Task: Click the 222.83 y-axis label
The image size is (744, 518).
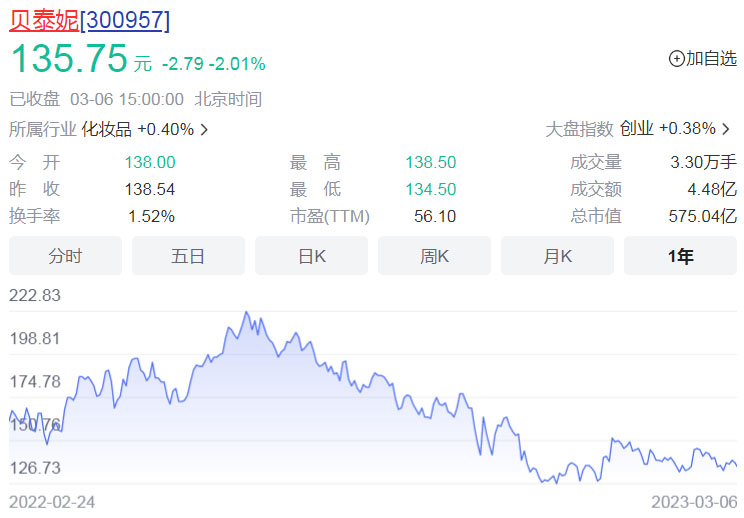Action: [35, 295]
